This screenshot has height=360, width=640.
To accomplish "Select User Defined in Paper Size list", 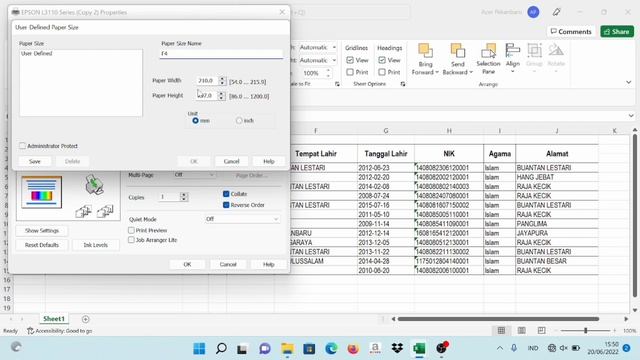I will 37,53.
